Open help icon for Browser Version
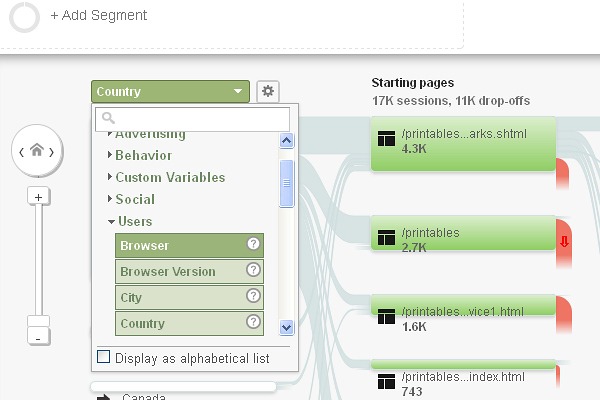 (x=253, y=270)
